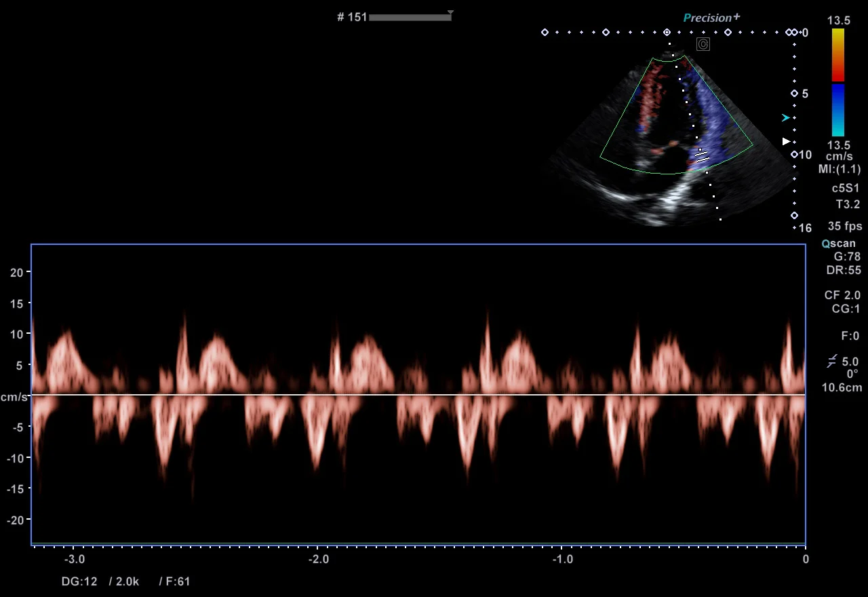868x597 pixels.
Task: Click the MI:(1.1) value
Action: (840, 169)
